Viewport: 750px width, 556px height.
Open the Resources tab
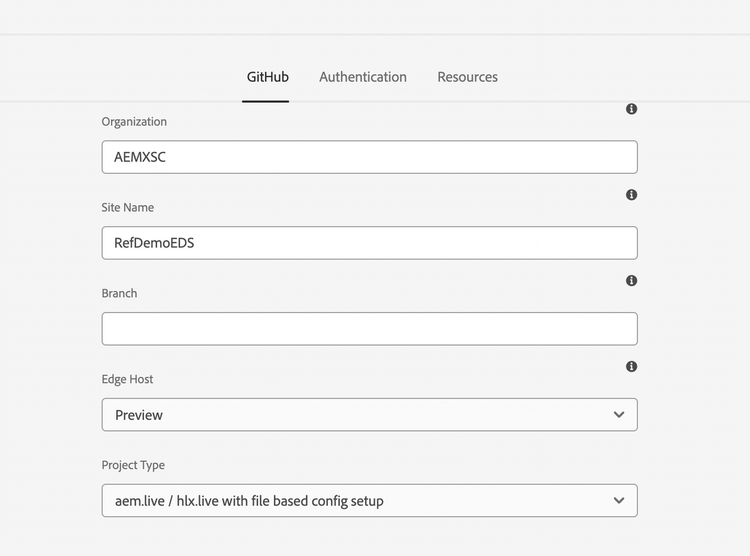point(467,77)
